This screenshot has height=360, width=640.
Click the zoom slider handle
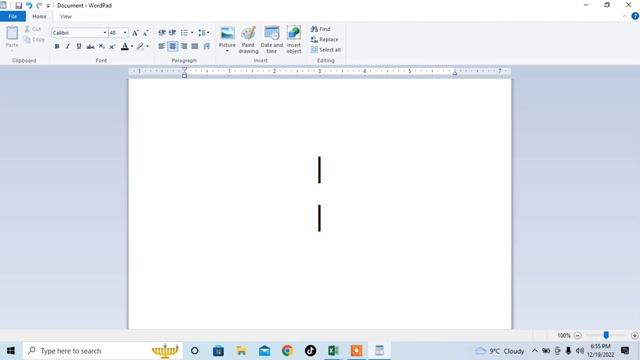[606, 335]
